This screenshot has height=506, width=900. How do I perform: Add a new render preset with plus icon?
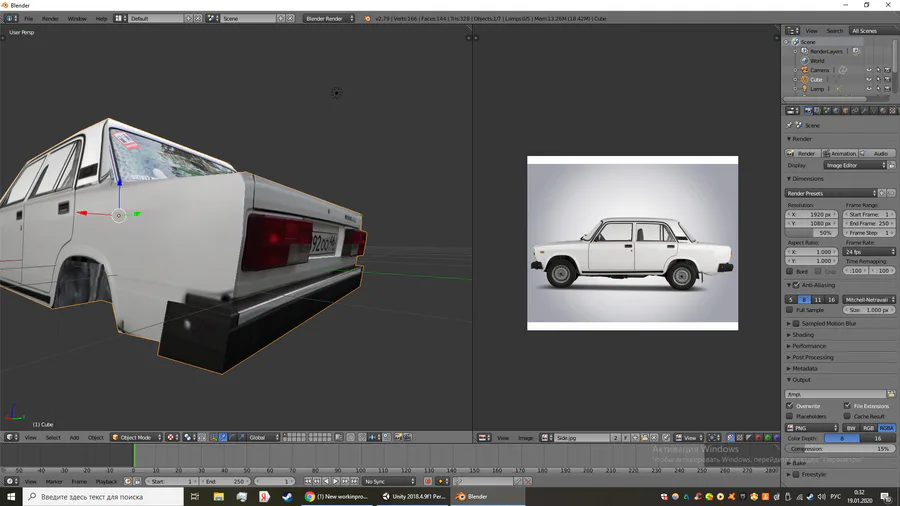coord(883,193)
